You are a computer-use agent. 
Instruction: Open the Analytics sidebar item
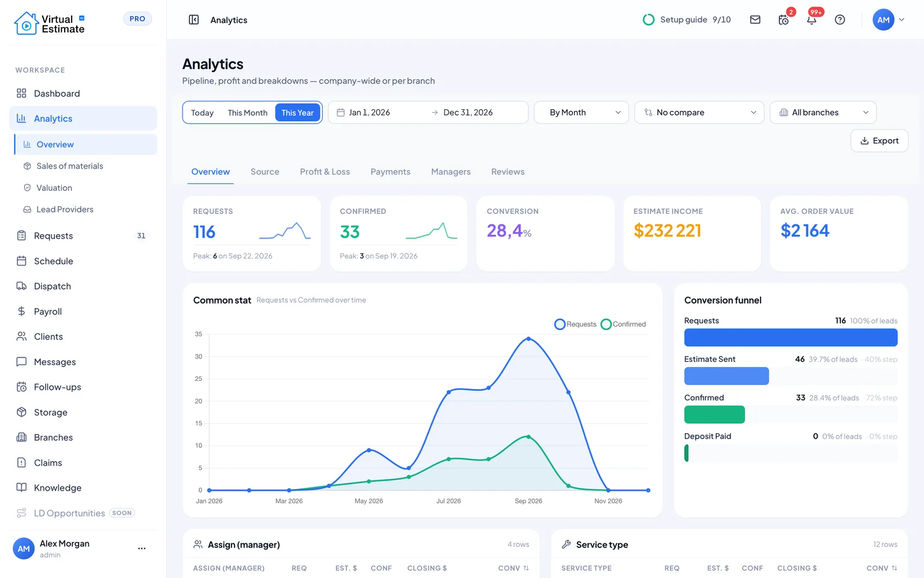pos(83,118)
